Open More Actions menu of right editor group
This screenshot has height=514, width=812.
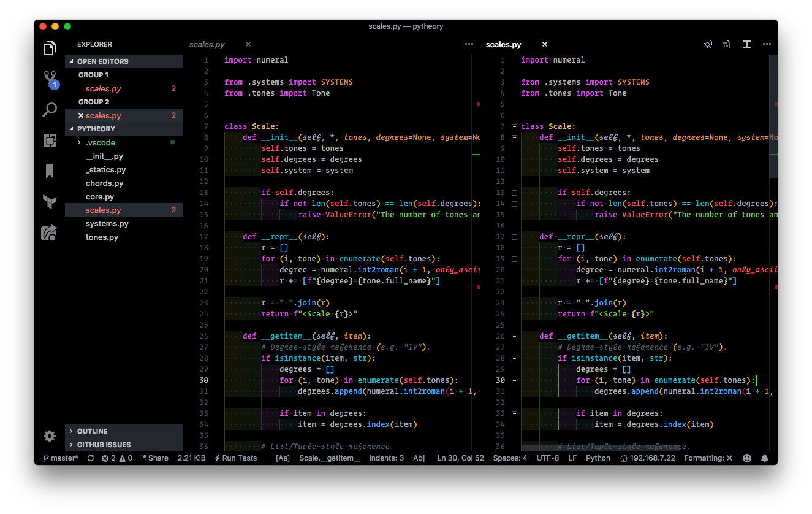(x=767, y=44)
